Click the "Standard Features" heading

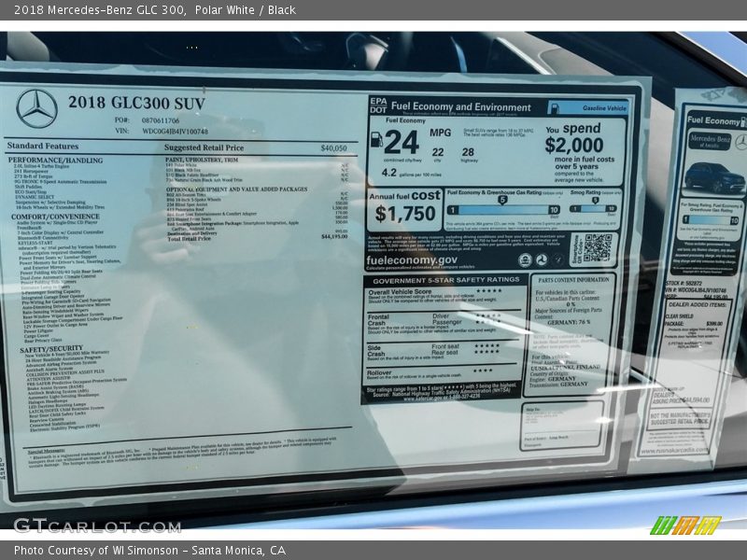(x=43, y=146)
